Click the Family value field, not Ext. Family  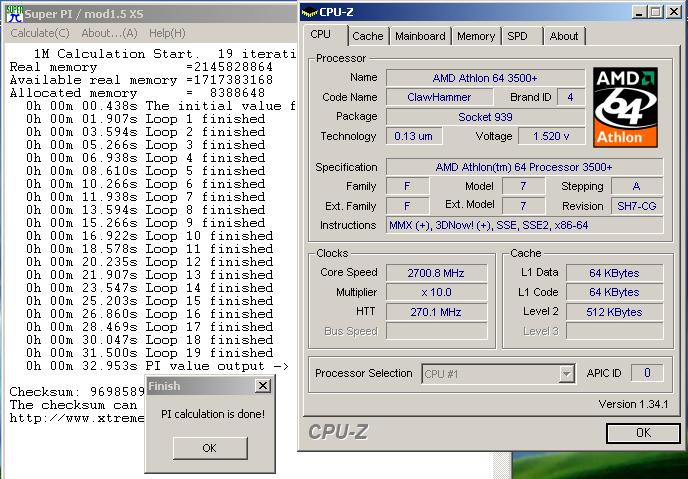[x=407, y=186]
